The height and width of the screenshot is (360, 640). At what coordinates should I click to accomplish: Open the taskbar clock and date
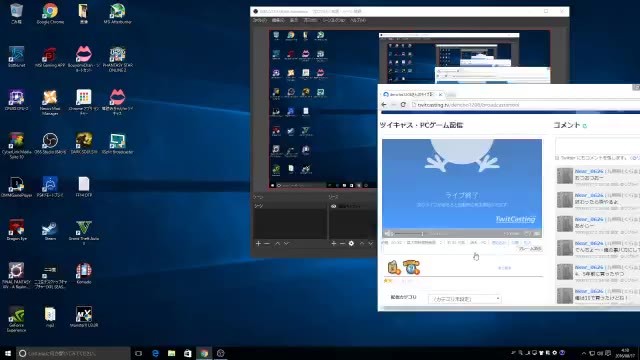625,353
